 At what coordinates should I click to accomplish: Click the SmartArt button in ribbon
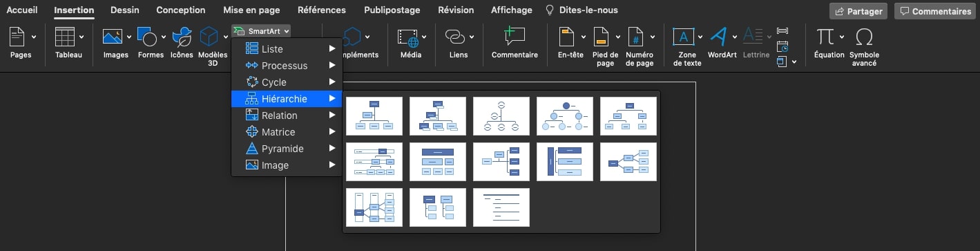pos(261,30)
